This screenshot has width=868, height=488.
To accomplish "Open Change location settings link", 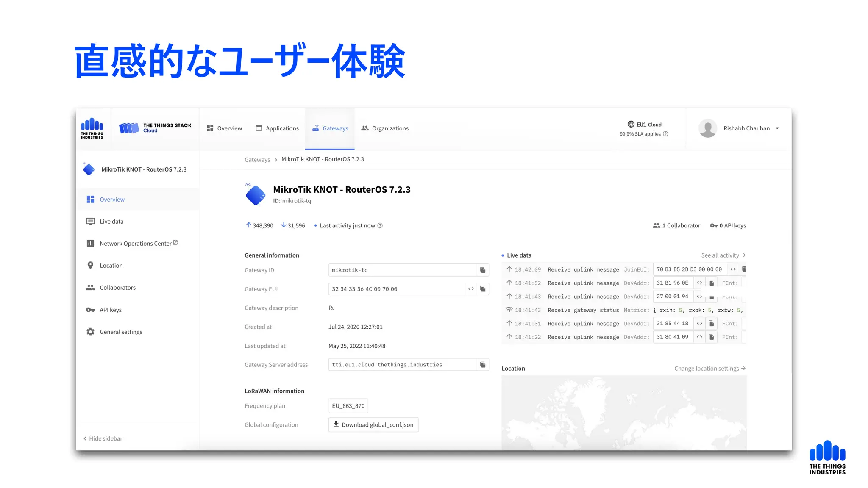I will point(710,369).
